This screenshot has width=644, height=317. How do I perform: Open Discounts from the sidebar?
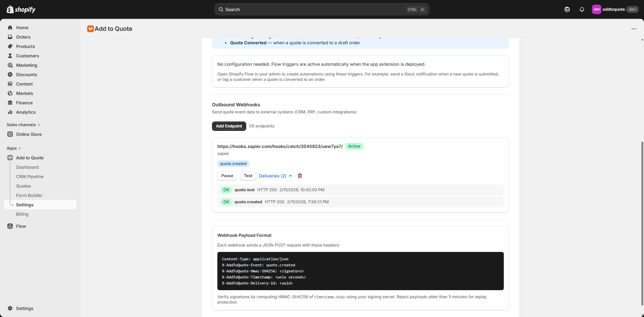point(26,74)
